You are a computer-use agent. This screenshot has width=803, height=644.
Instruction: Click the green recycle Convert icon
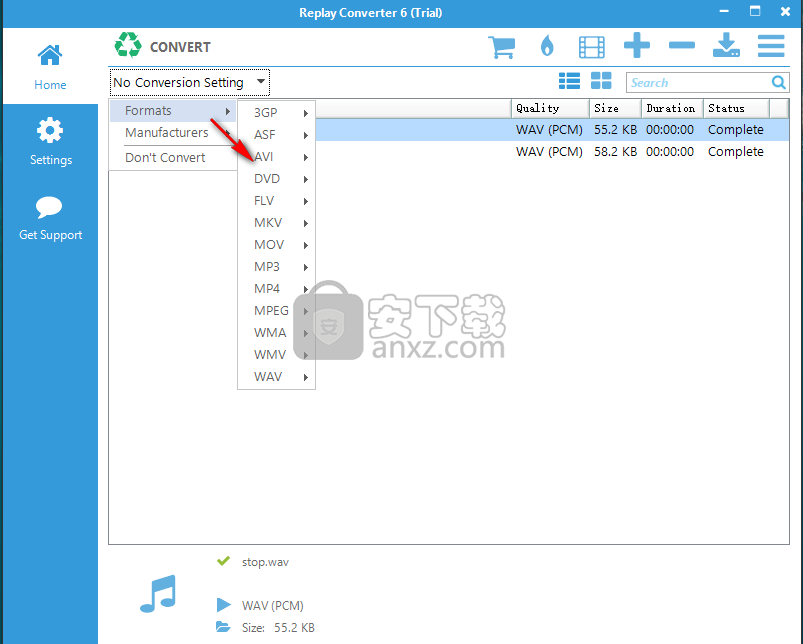point(128,45)
